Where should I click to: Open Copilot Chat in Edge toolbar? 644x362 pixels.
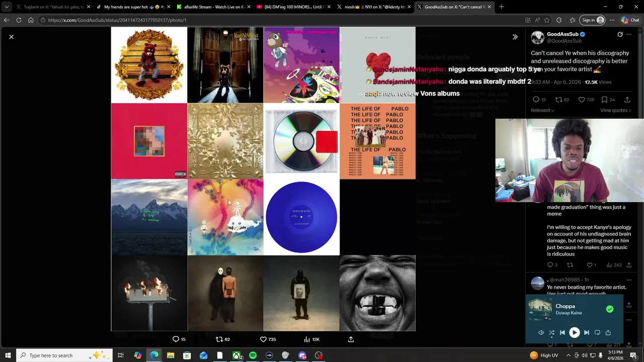click(631, 20)
